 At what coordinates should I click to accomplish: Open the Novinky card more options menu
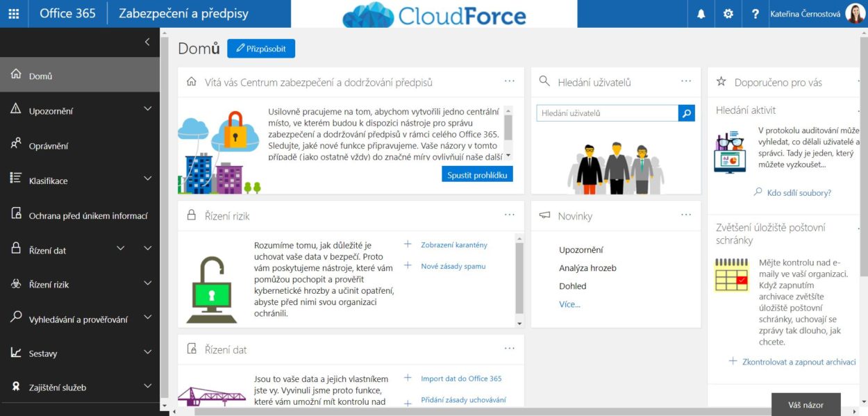(x=686, y=215)
